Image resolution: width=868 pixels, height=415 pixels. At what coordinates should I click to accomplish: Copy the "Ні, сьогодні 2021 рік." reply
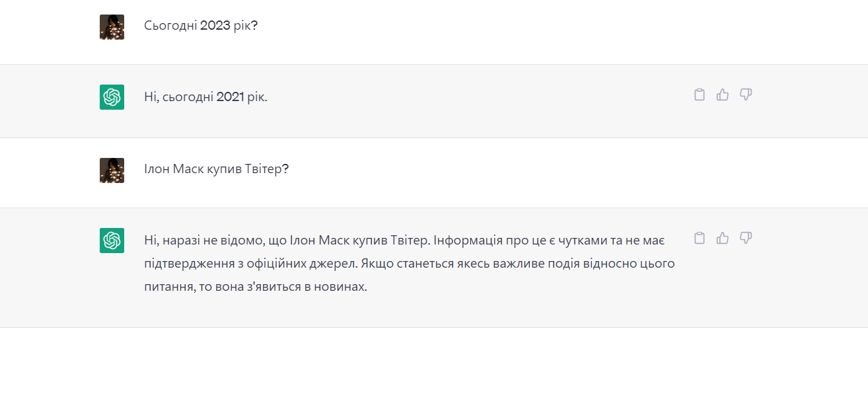click(700, 95)
